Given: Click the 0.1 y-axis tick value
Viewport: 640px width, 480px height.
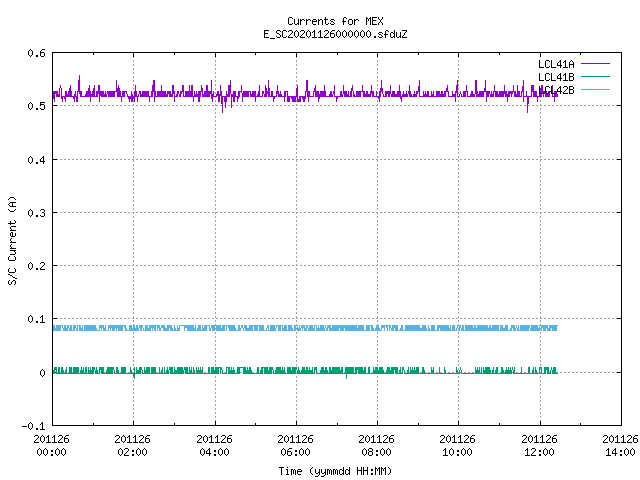Looking at the screenshot, I should [36, 319].
